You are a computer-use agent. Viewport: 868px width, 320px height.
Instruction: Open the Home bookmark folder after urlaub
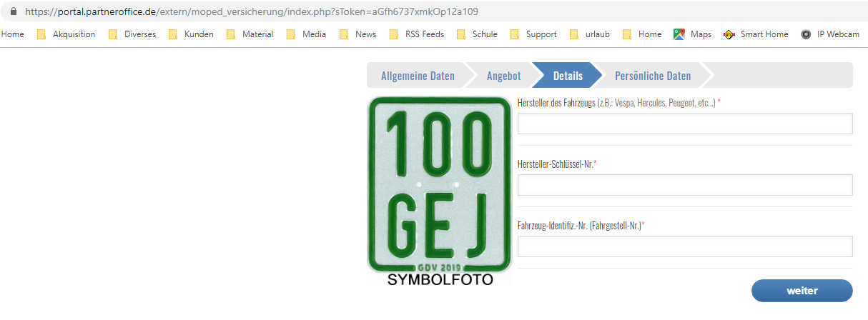(x=642, y=34)
